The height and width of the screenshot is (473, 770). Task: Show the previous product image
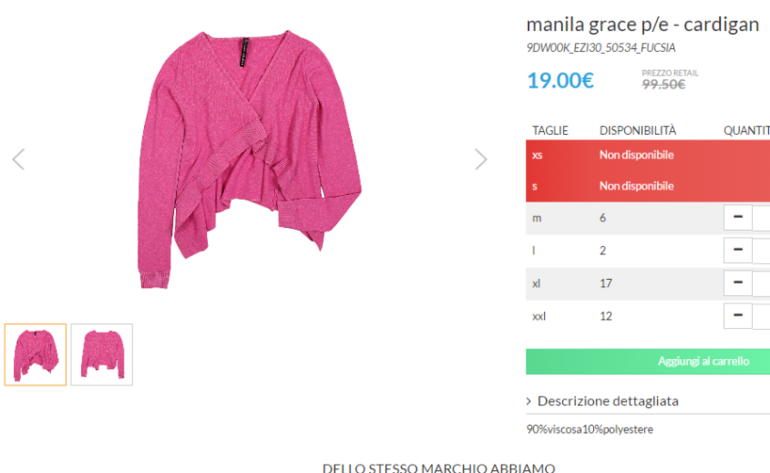[19, 159]
